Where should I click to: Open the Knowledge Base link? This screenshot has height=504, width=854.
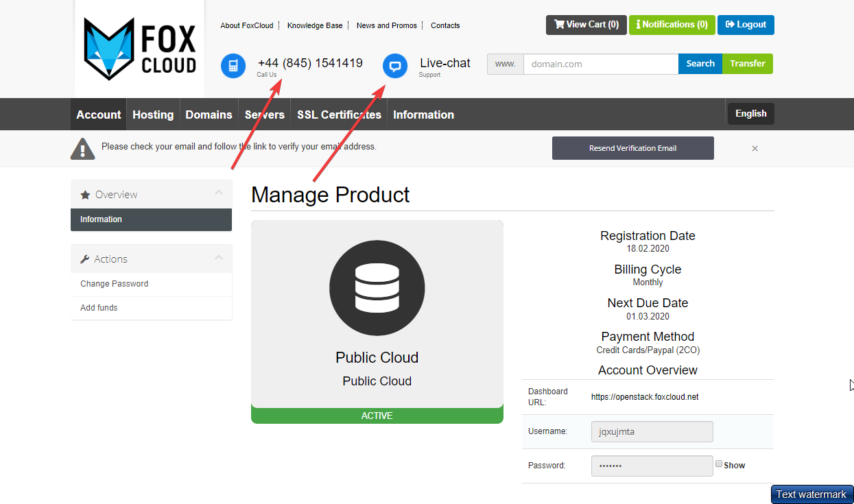coord(315,25)
